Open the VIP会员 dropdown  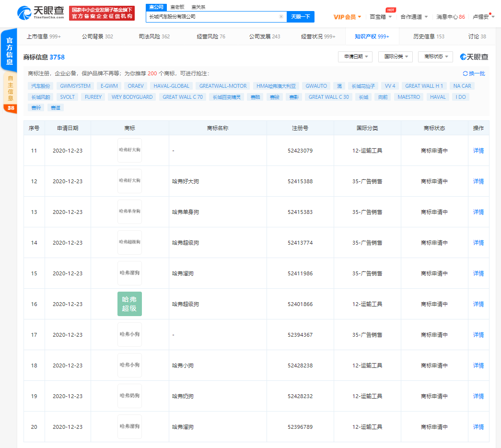347,17
